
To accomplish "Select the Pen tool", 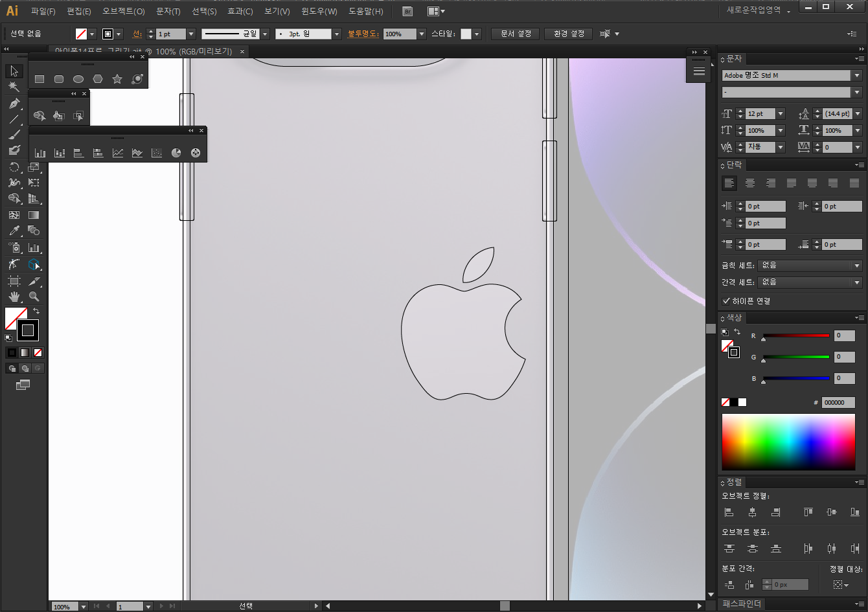I will [x=14, y=104].
